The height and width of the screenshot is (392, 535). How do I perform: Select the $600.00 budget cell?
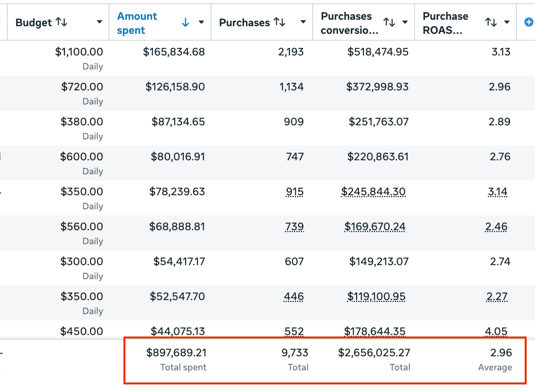click(x=82, y=157)
